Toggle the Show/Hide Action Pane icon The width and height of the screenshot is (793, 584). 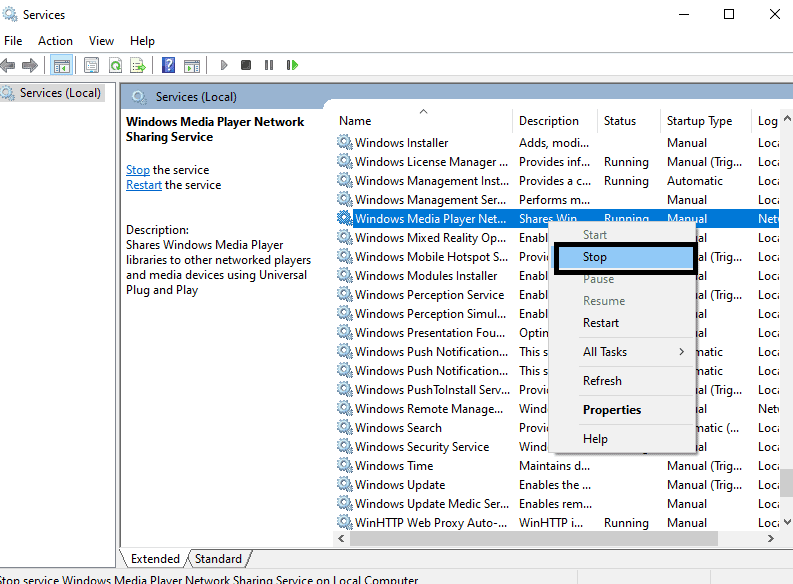click(192, 65)
